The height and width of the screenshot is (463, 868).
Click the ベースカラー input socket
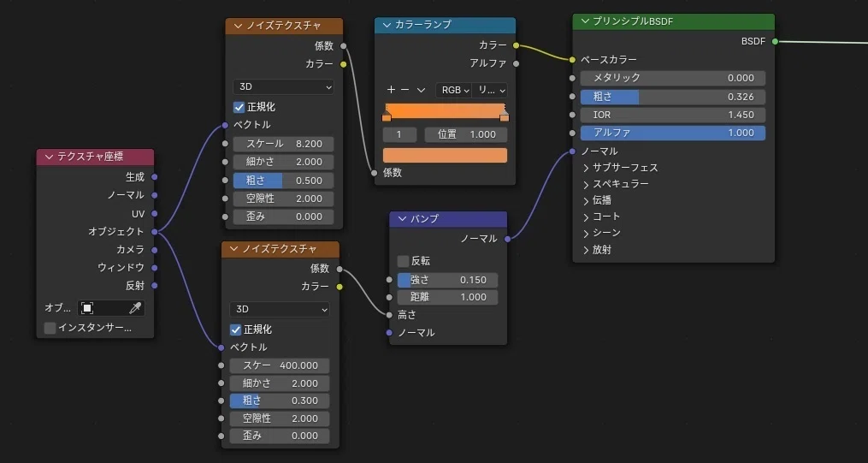coord(572,59)
